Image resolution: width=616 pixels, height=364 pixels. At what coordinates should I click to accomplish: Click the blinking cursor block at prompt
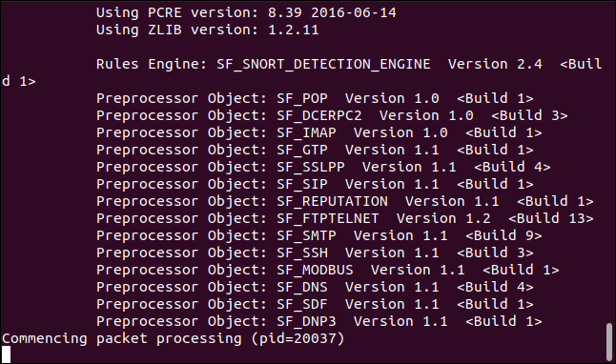[x=6, y=354]
